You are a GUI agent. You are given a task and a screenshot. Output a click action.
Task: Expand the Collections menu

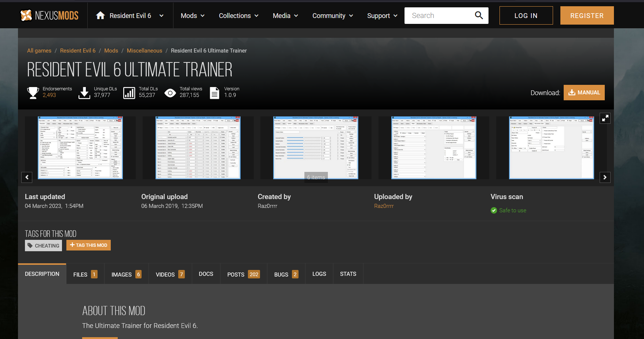(239, 15)
